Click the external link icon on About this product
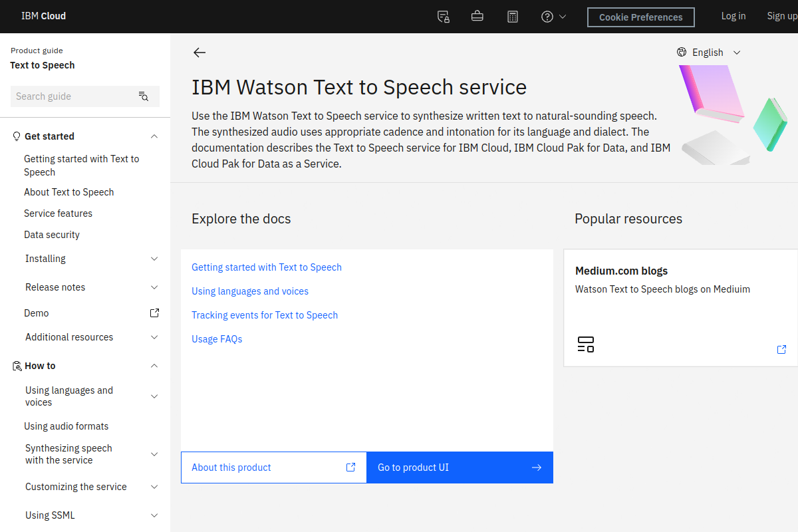798x532 pixels. point(351,467)
